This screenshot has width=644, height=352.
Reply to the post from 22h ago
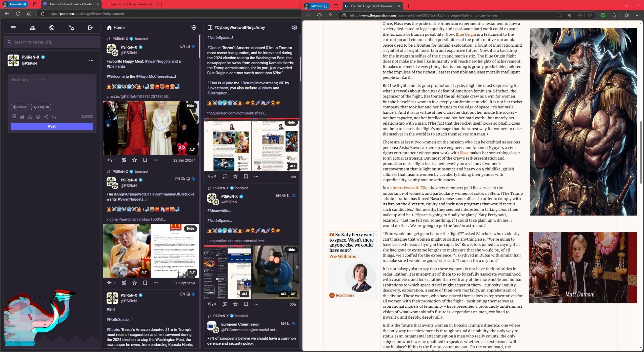[211, 304]
